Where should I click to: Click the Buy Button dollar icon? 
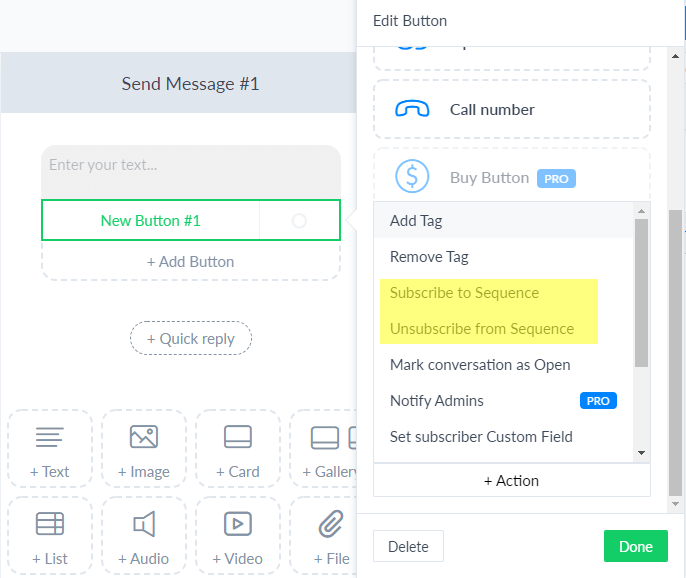412,176
